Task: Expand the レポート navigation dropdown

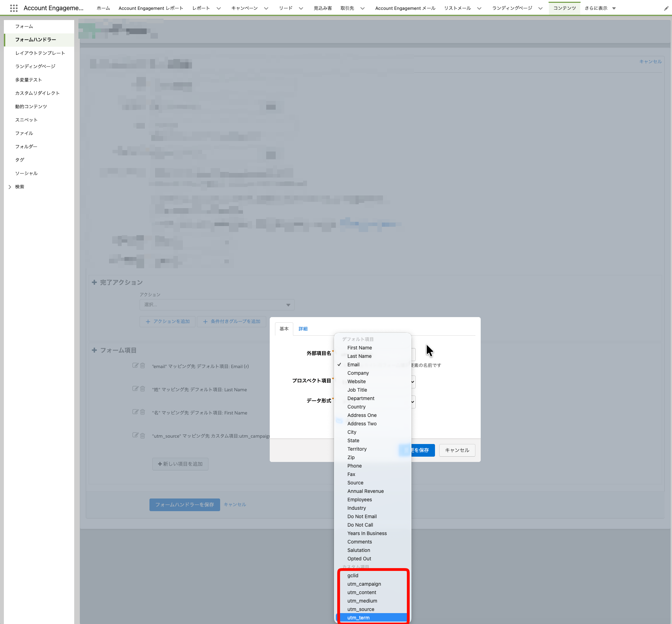Action: (x=219, y=8)
